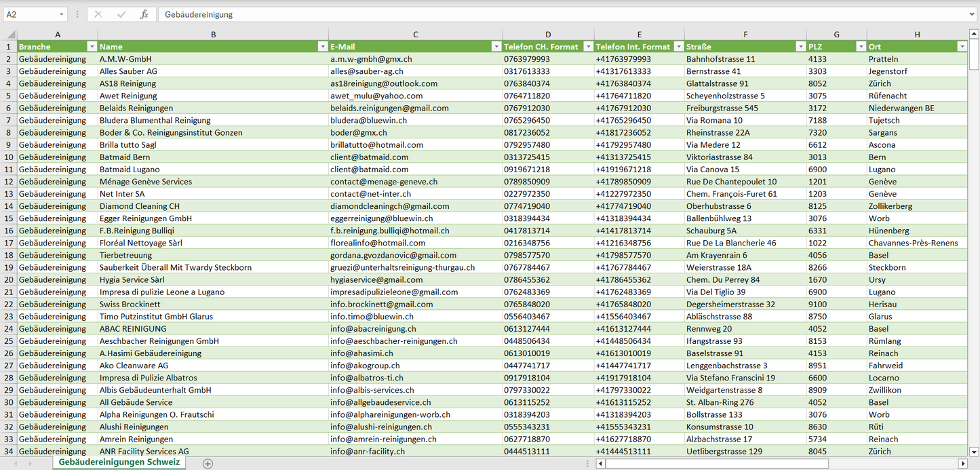The height and width of the screenshot is (470, 980).
Task: Select row 10 header
Action: click(x=9, y=157)
